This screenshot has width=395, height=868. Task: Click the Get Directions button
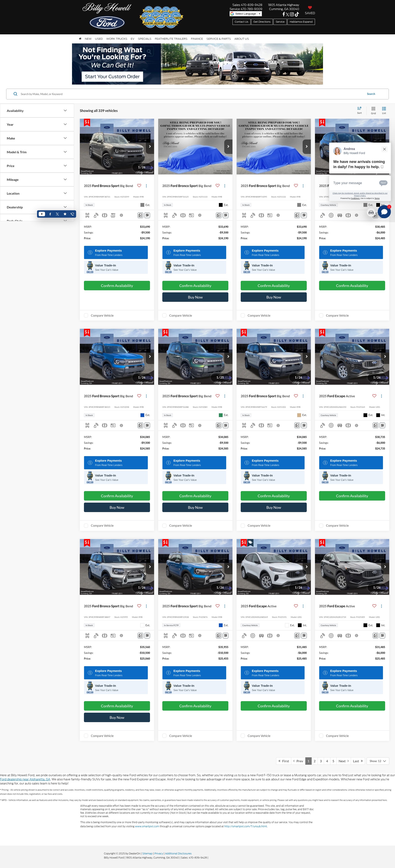point(262,22)
